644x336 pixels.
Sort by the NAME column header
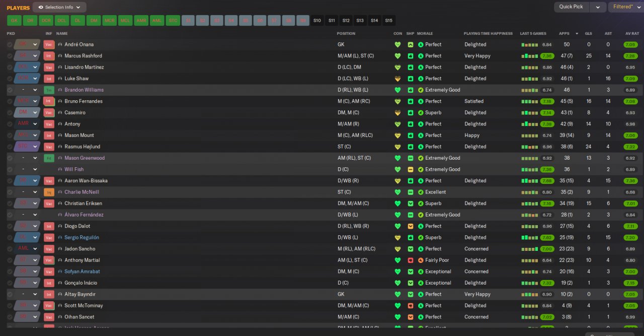tap(62, 34)
